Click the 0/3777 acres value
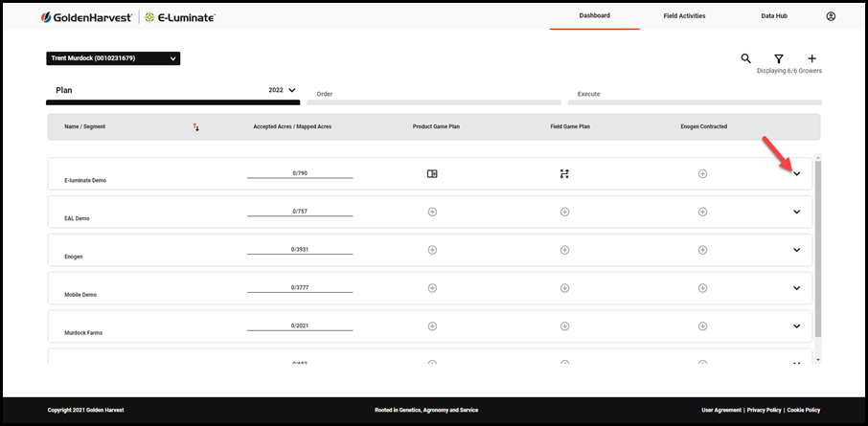Viewport: 868px width, 426px height. click(x=300, y=288)
